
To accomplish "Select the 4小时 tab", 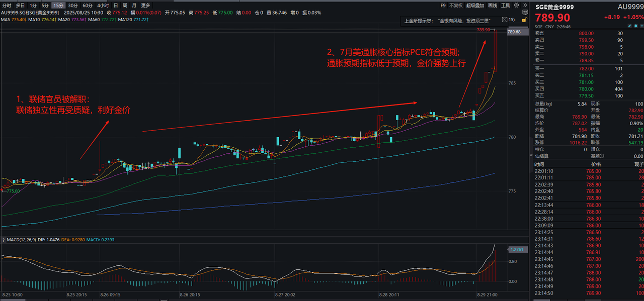I will point(102,6).
